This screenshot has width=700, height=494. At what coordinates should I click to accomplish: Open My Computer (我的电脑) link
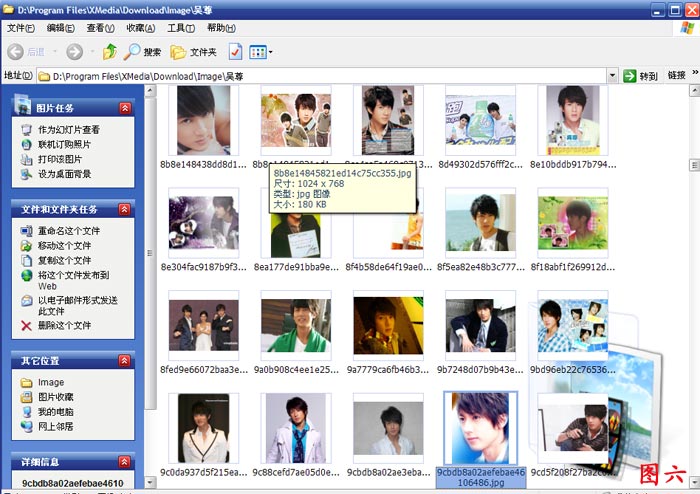[x=55, y=411]
